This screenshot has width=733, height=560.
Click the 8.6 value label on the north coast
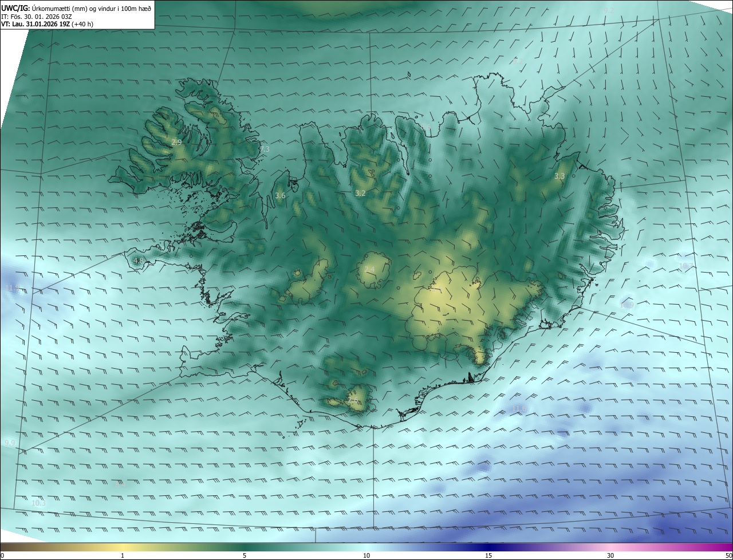(425, 127)
